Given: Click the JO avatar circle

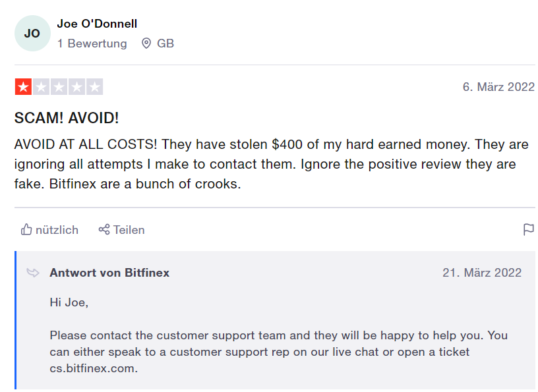Looking at the screenshot, I should 32,34.
